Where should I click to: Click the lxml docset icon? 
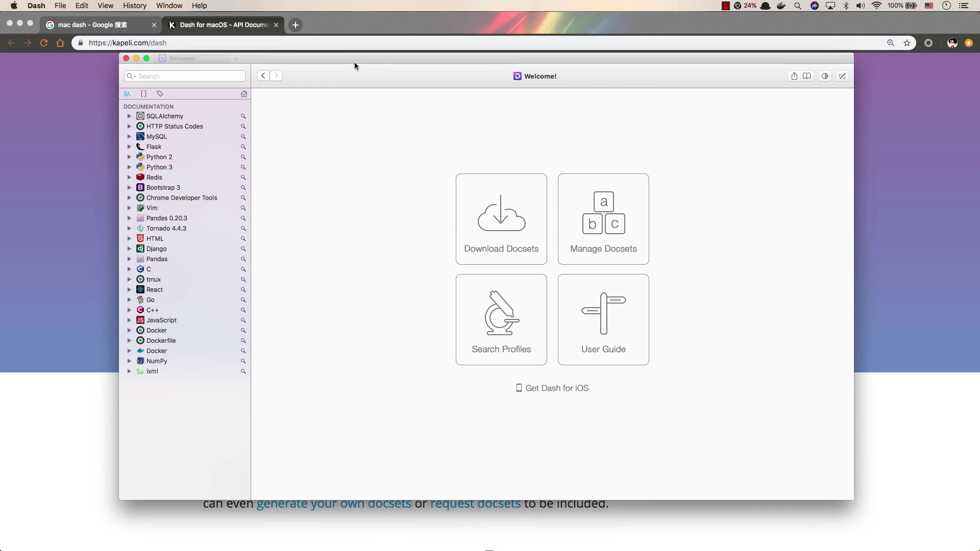point(140,371)
